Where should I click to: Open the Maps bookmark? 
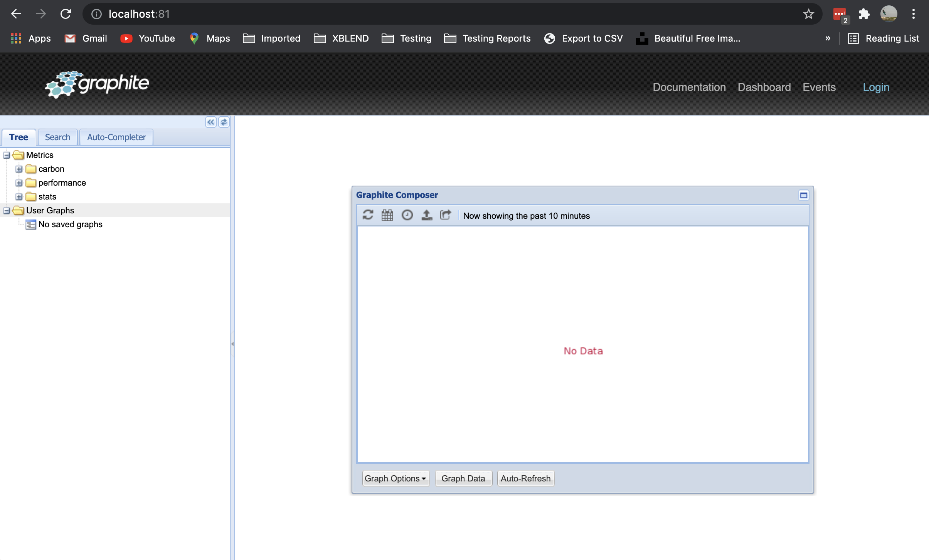click(209, 39)
